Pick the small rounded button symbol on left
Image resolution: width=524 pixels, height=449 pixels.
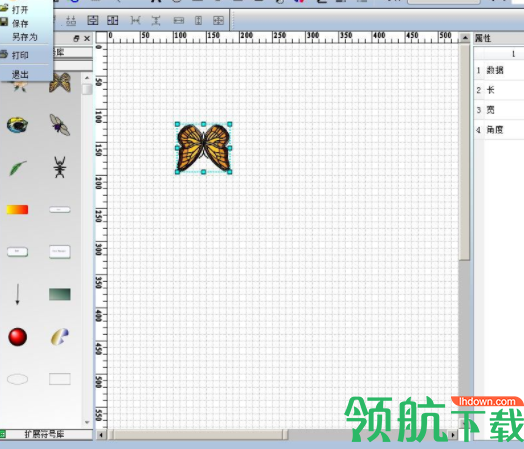[x=17, y=252]
